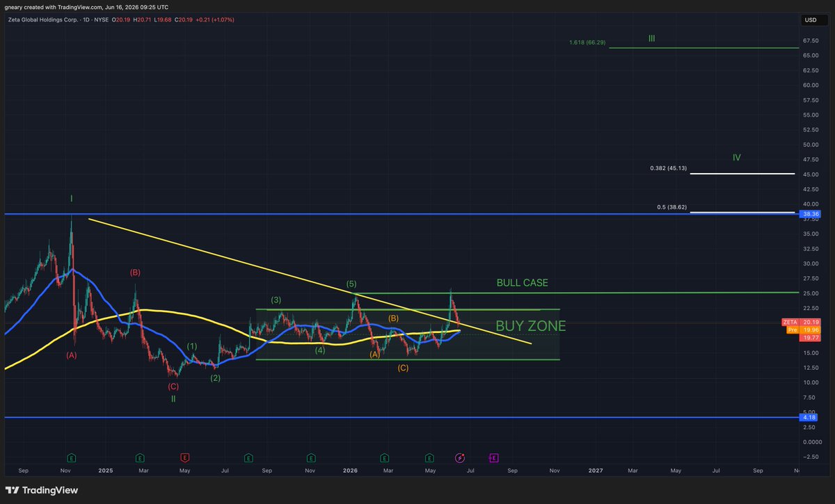Click the red (B) wave label

coord(135,273)
